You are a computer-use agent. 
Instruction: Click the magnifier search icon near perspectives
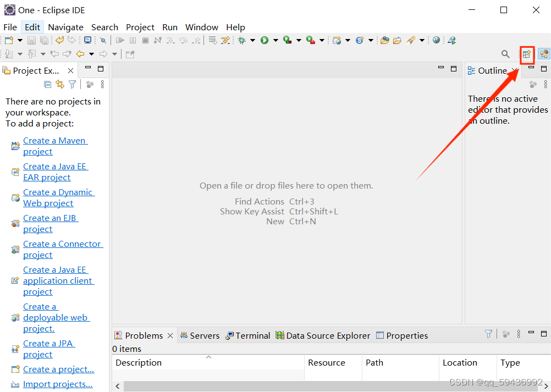505,54
